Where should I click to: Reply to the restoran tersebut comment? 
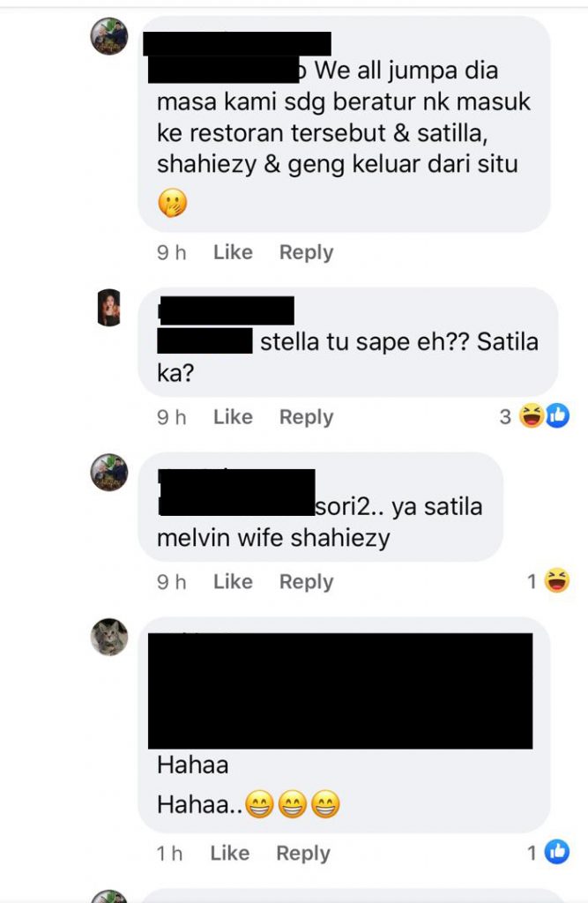coord(306,253)
